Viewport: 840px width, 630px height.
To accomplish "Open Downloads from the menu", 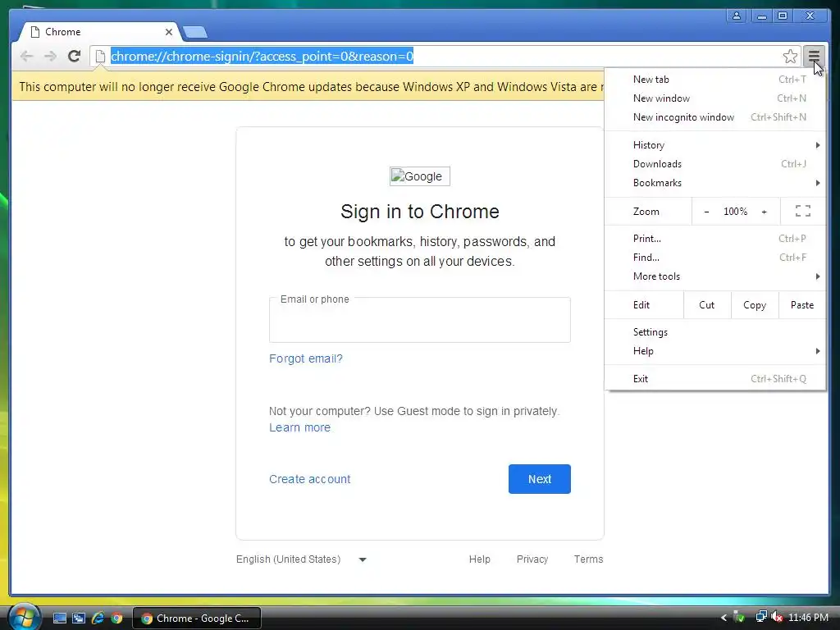I will pos(715,164).
